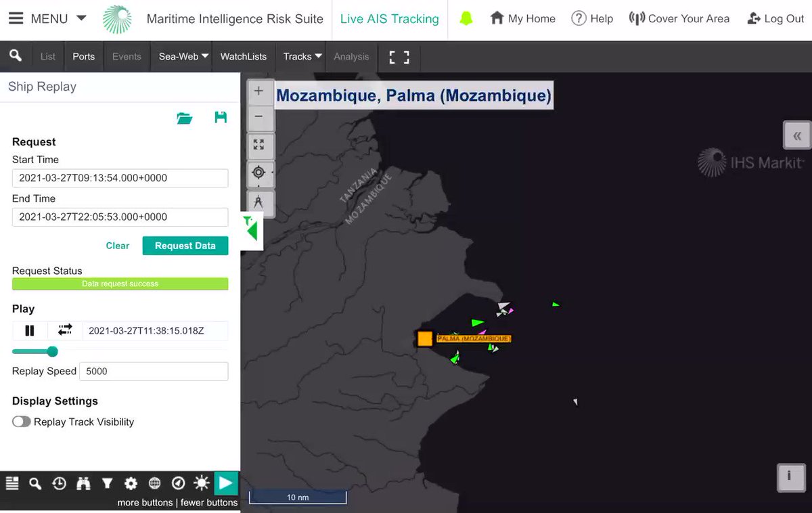Select the map measure compass tool
This screenshot has width=812, height=513.
(x=259, y=202)
